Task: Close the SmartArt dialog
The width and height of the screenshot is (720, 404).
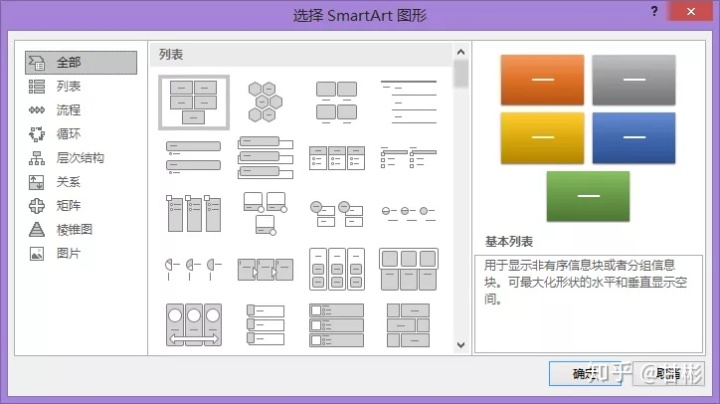Action: pyautogui.click(x=691, y=11)
